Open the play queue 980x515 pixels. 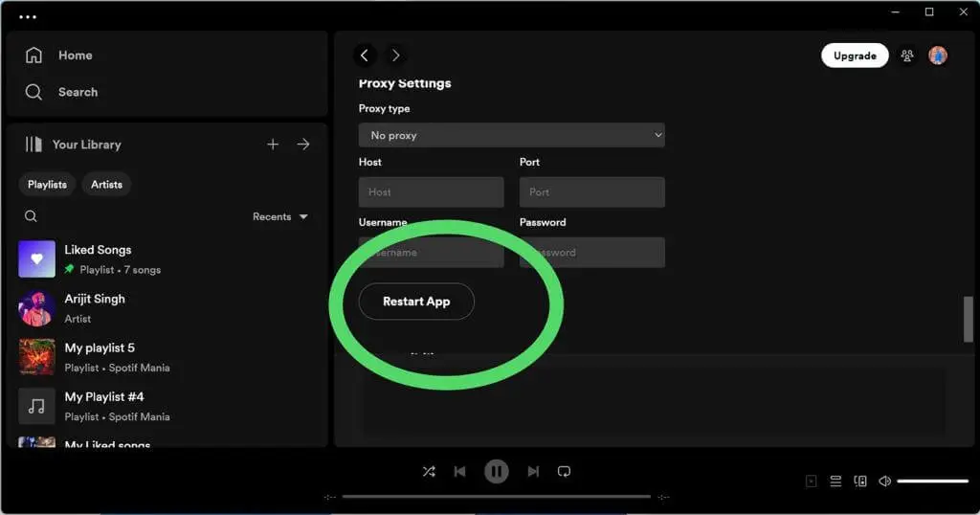pyautogui.click(x=835, y=481)
